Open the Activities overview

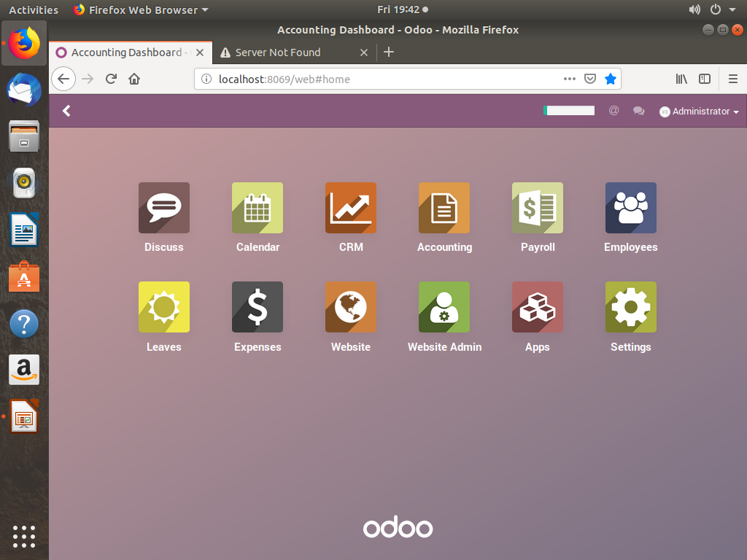coord(34,10)
